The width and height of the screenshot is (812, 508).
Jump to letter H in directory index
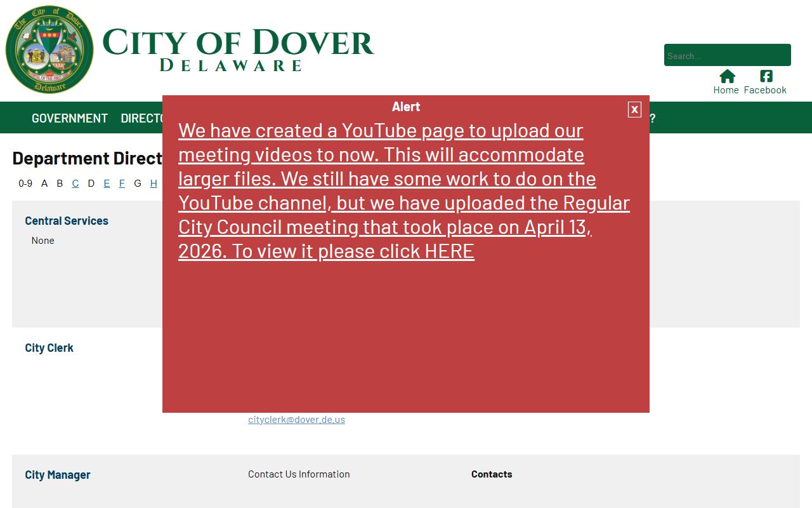point(154,184)
